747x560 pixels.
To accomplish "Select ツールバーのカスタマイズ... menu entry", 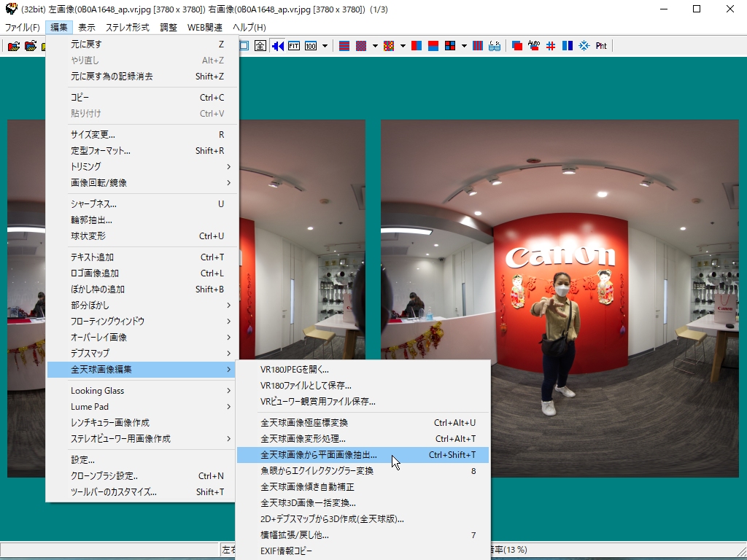I will tap(142, 492).
